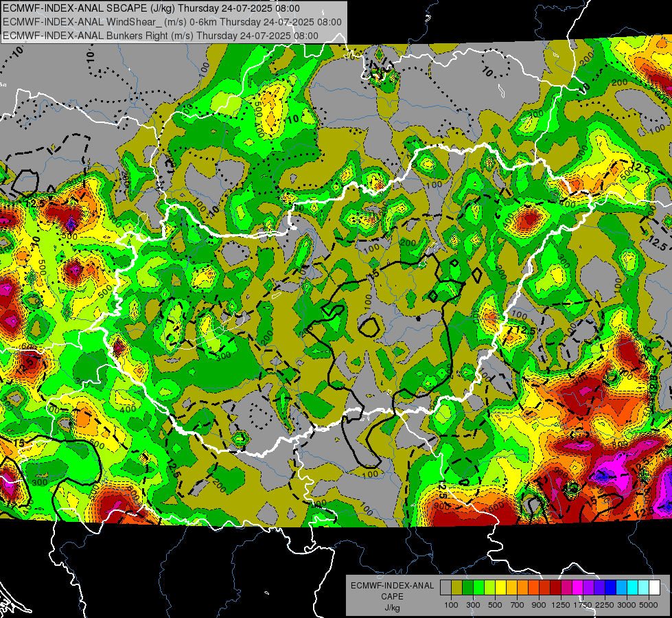This screenshot has height=618, width=672.
Task: Select the yellow-green 400–500 legend swatch
Action: click(x=489, y=588)
